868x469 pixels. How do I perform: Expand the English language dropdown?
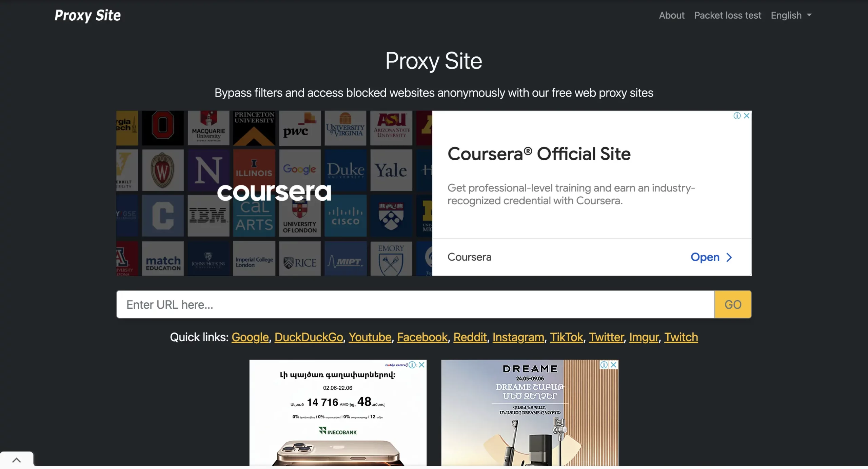pos(791,15)
